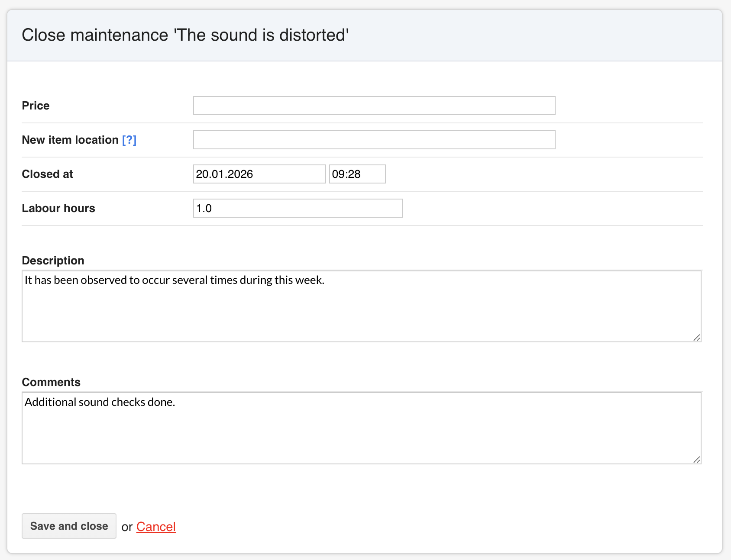Click inside the Description text area

361,306
